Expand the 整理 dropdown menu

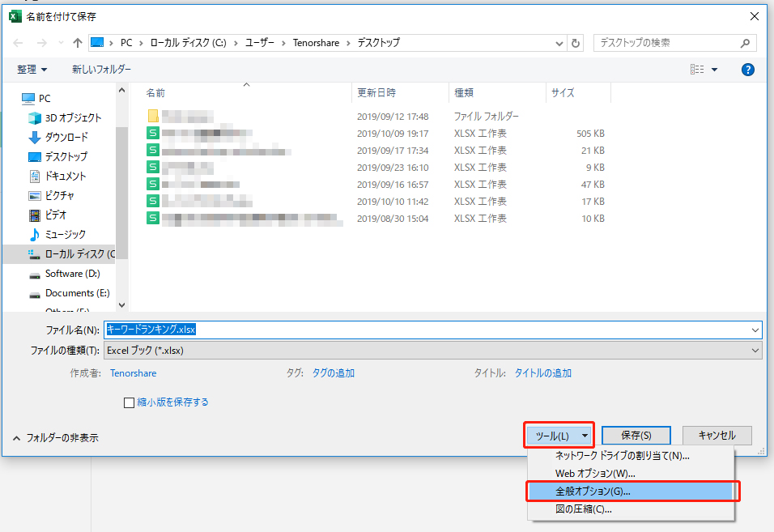pyautogui.click(x=32, y=70)
